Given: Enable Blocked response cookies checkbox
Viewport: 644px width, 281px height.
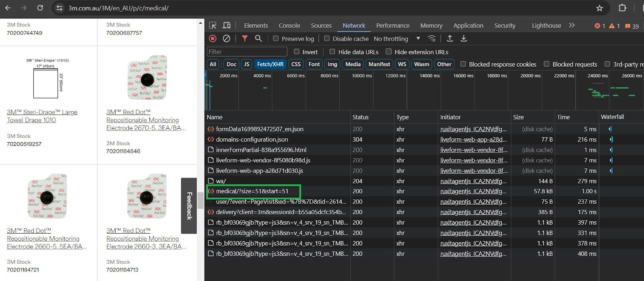Looking at the screenshot, I should [x=463, y=64].
